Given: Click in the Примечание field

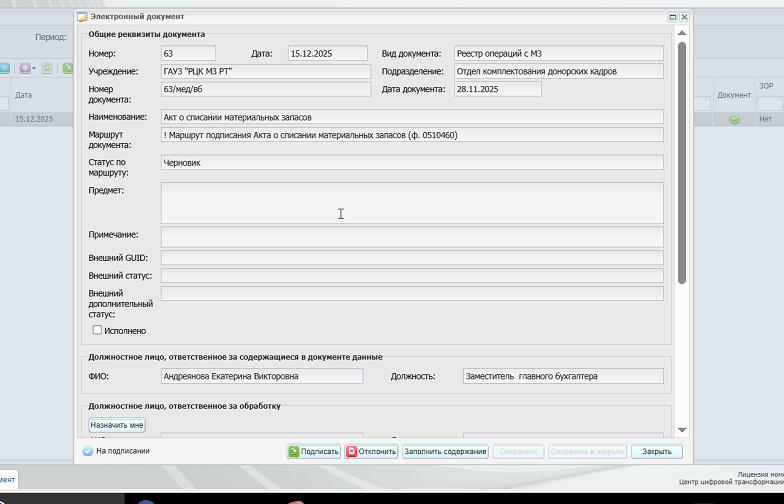Looking at the screenshot, I should [x=412, y=237].
